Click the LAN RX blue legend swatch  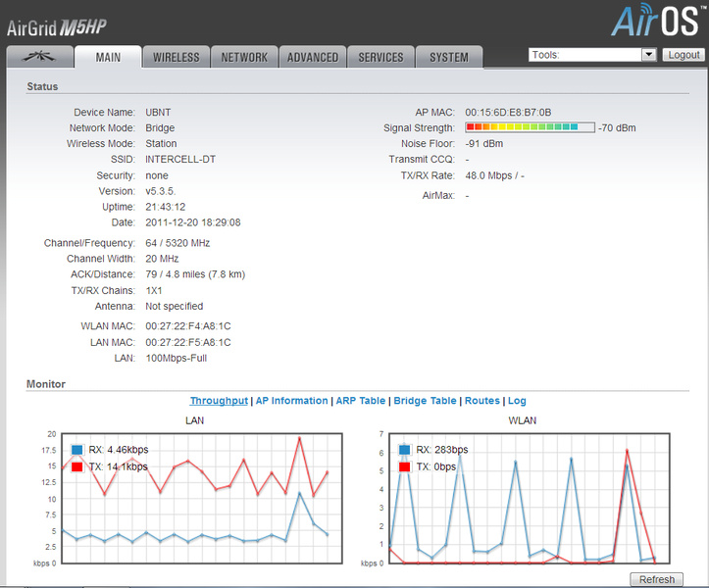76,450
